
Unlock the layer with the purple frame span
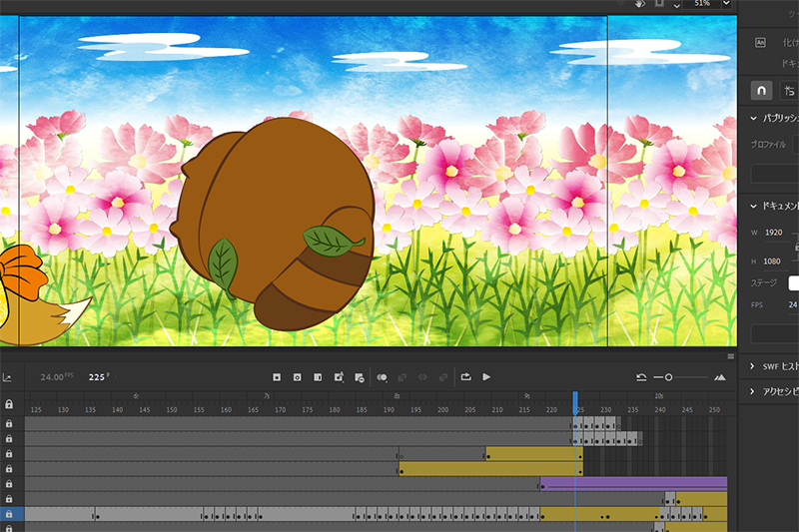pos(9,484)
